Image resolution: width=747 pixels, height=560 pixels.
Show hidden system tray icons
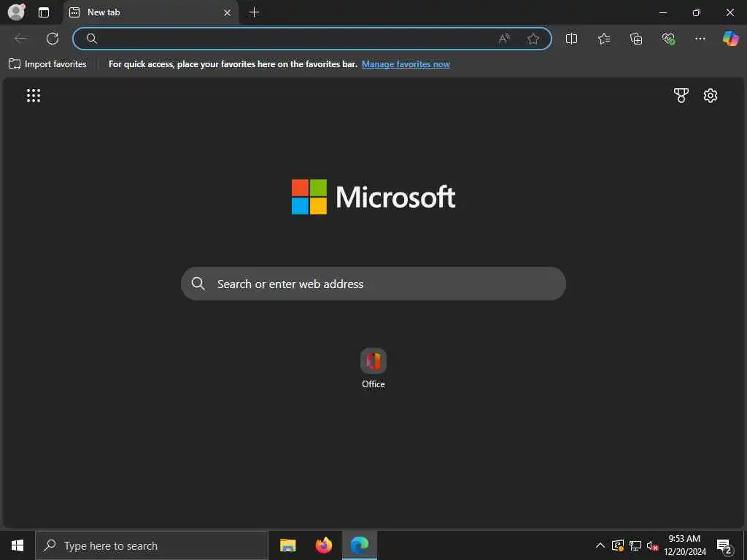pos(600,545)
